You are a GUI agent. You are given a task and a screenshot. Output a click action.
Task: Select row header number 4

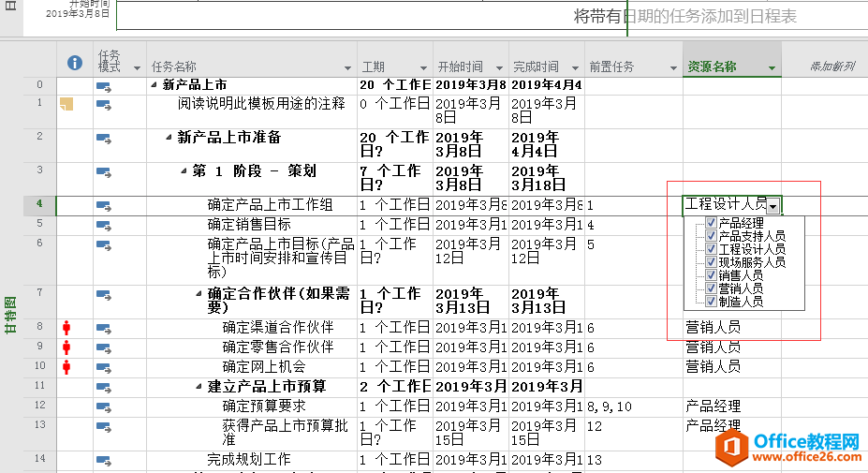(x=39, y=204)
